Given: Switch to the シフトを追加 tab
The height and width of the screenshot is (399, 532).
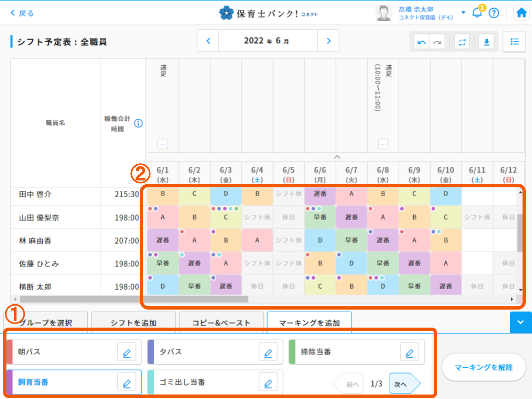Looking at the screenshot, I should (x=133, y=323).
